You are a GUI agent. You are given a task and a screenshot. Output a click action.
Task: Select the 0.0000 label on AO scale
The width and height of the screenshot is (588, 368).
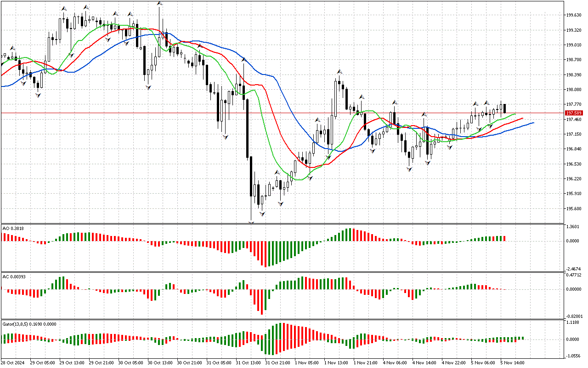(574, 241)
